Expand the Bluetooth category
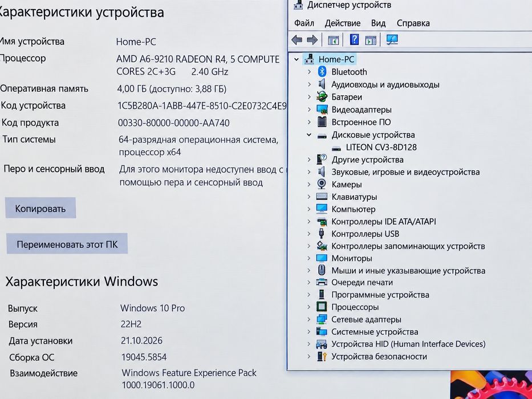 point(309,72)
